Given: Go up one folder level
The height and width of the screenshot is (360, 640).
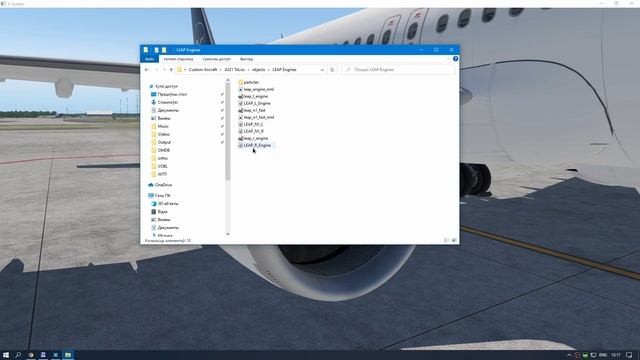Looking at the screenshot, I should tap(171, 70).
